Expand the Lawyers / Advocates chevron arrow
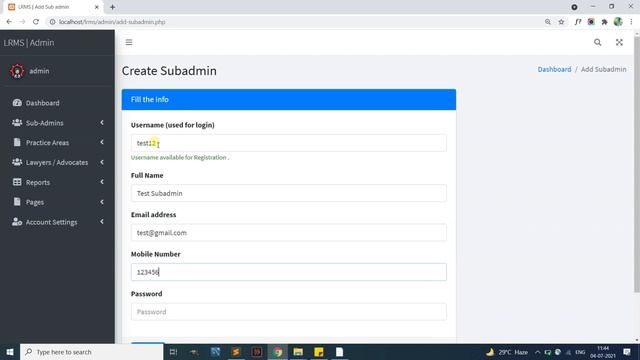Image resolution: width=640 pixels, height=360 pixels. click(102, 162)
